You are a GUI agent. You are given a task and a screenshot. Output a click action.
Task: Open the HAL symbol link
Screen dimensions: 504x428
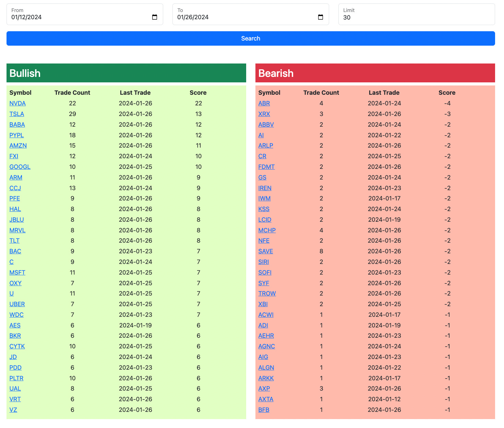click(15, 209)
